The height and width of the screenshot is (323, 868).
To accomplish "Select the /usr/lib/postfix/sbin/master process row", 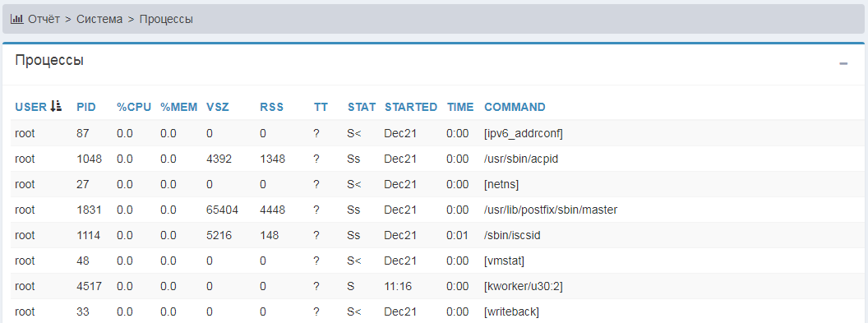I will tap(434, 210).
